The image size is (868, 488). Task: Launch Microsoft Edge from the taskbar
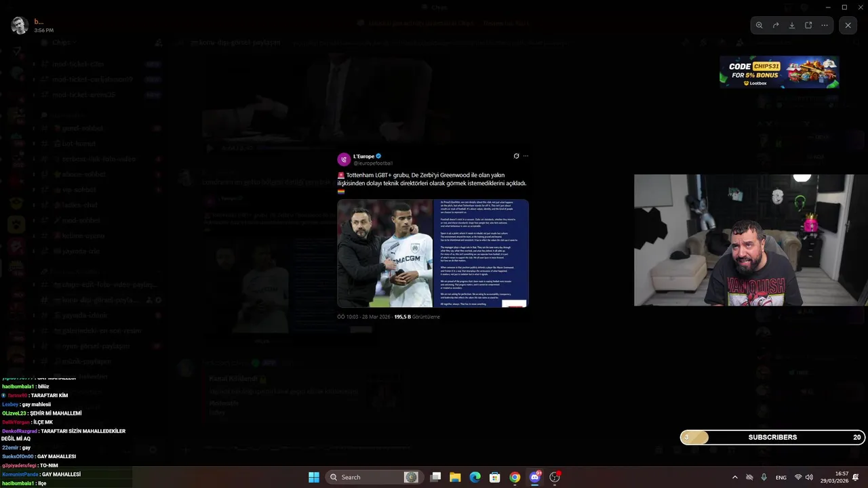475,477
